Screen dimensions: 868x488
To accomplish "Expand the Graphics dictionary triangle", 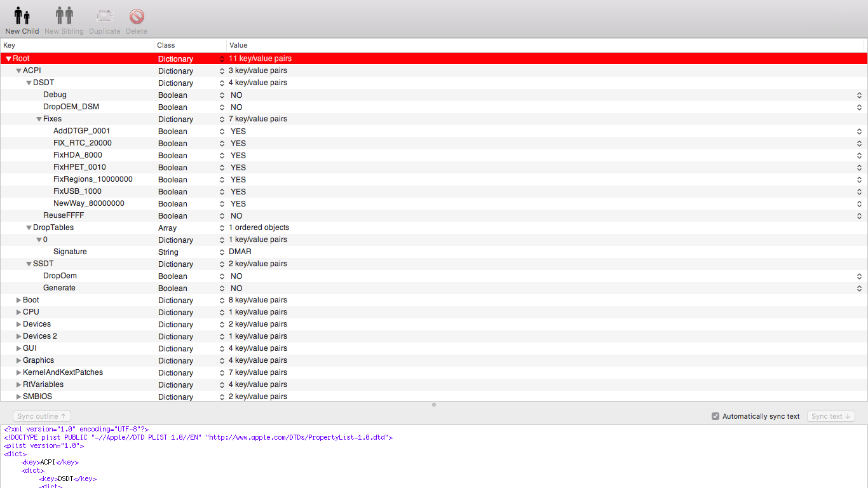I will tap(19, 360).
